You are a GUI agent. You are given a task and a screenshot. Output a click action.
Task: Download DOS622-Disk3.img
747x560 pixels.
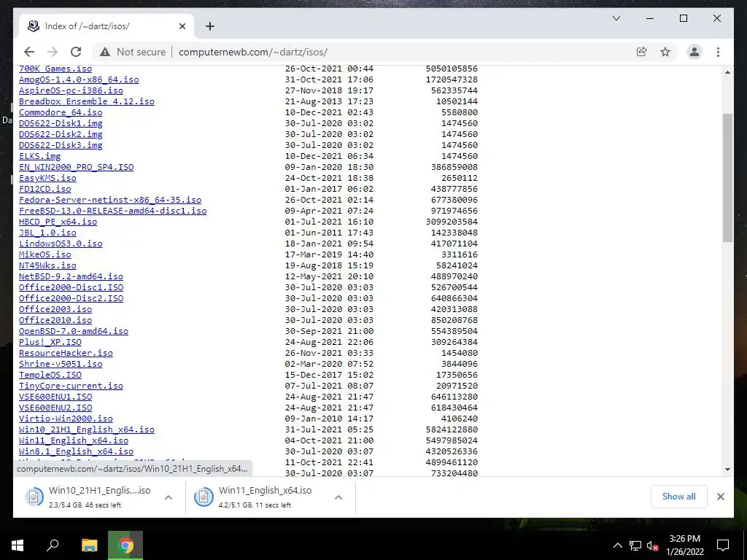[61, 145]
